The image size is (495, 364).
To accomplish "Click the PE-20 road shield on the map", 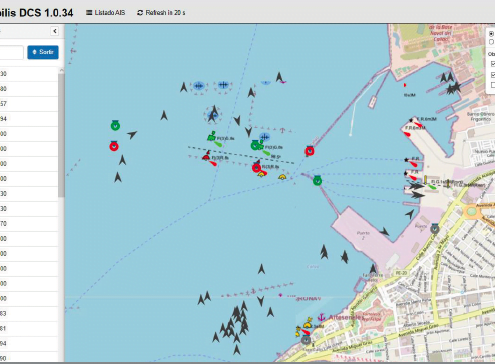I will 401,273.
